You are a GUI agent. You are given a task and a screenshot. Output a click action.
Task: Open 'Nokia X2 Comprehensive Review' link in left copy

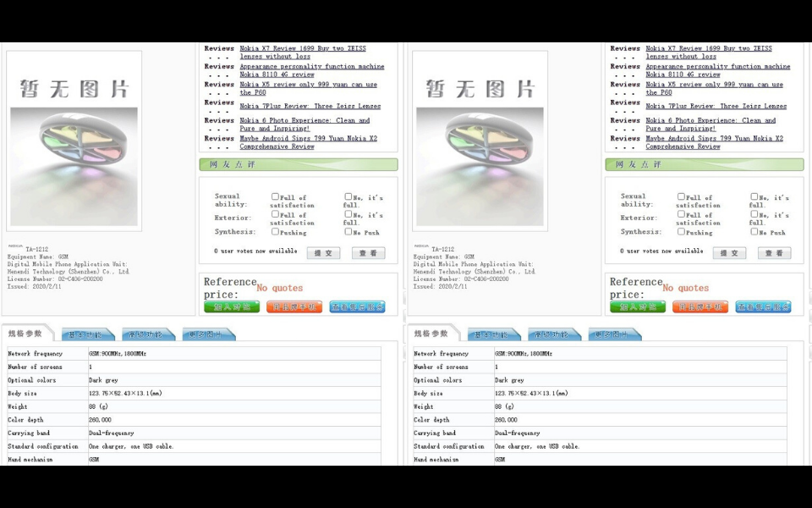click(308, 142)
